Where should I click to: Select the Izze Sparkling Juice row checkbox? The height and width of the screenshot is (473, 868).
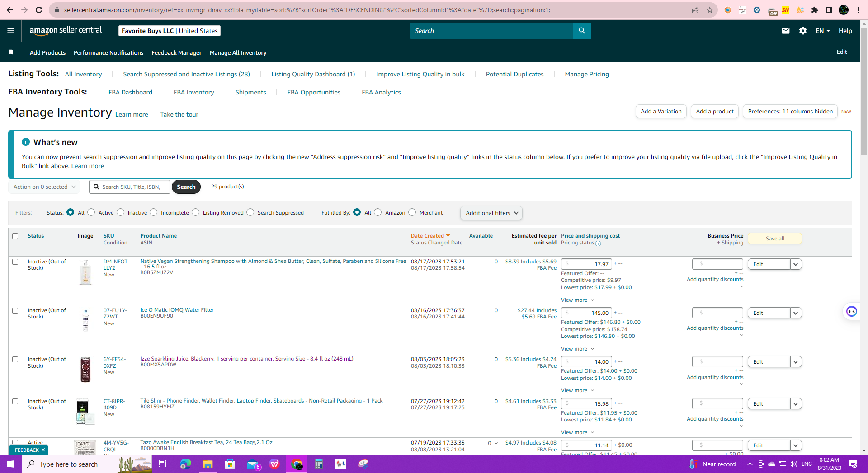coord(15,359)
